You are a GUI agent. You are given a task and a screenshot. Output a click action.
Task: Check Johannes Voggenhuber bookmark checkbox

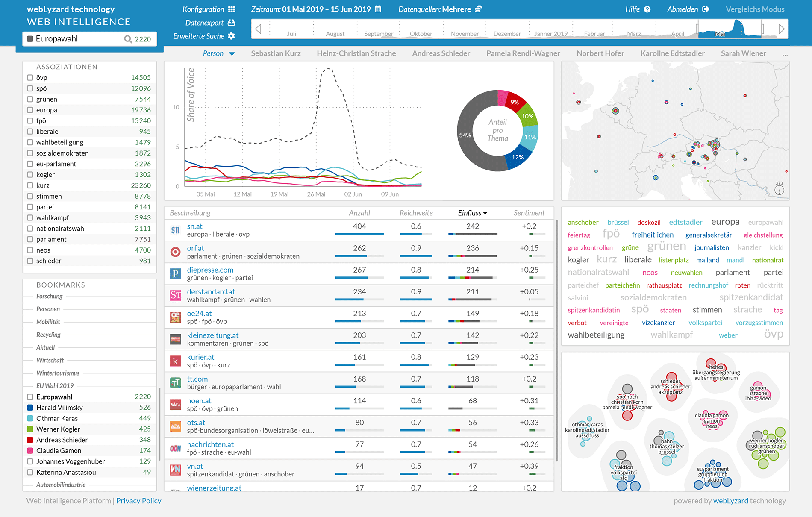(x=30, y=461)
